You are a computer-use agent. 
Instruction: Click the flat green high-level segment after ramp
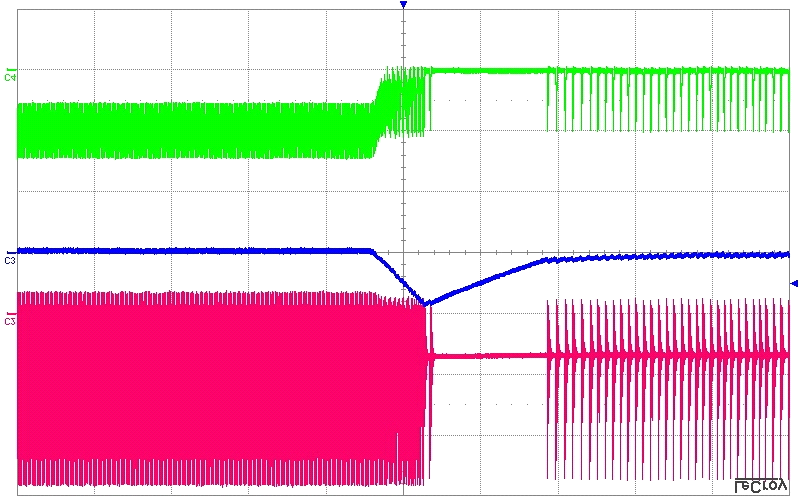click(x=488, y=70)
